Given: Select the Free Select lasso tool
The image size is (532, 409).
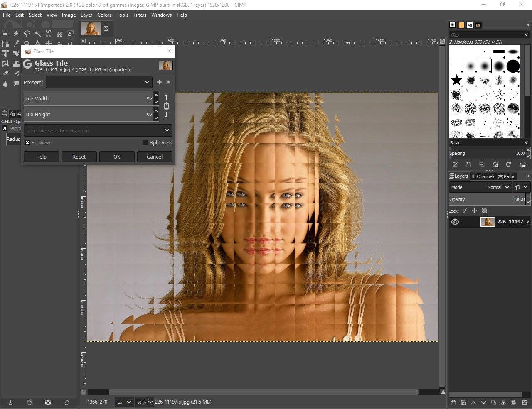Looking at the screenshot, I should point(27,34).
